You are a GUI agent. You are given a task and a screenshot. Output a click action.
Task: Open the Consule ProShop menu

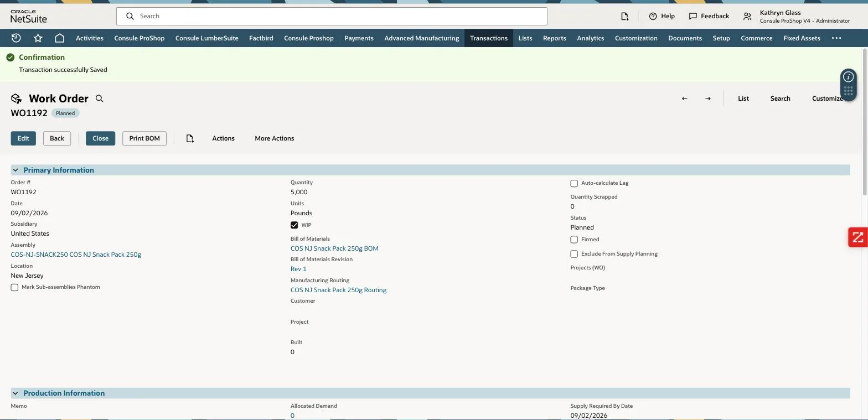click(x=139, y=38)
